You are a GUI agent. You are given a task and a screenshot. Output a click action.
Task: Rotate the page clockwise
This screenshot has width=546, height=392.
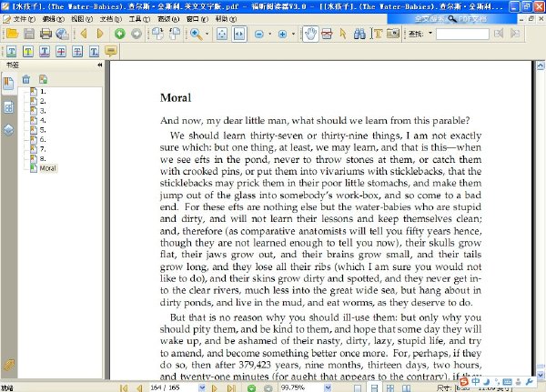point(158,34)
